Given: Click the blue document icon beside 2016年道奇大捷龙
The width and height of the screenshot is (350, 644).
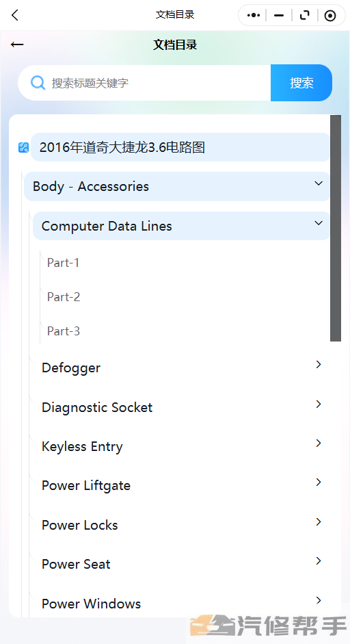Looking at the screenshot, I should point(23,147).
